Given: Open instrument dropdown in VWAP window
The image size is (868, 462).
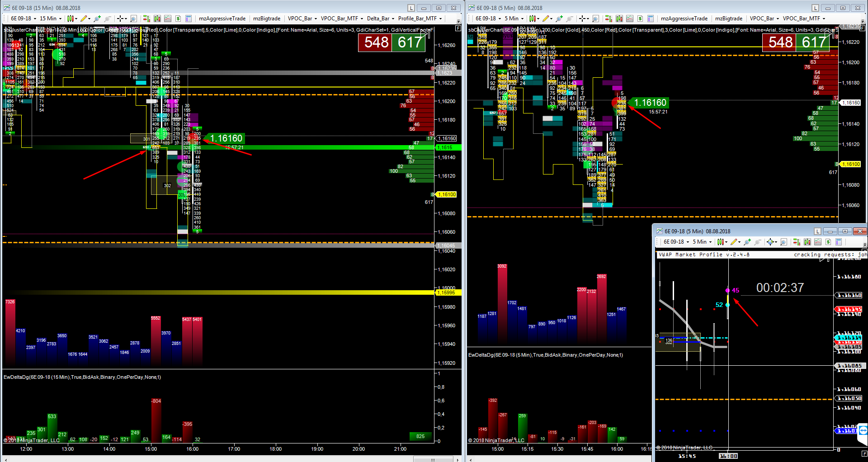Looking at the screenshot, I should (x=676, y=242).
